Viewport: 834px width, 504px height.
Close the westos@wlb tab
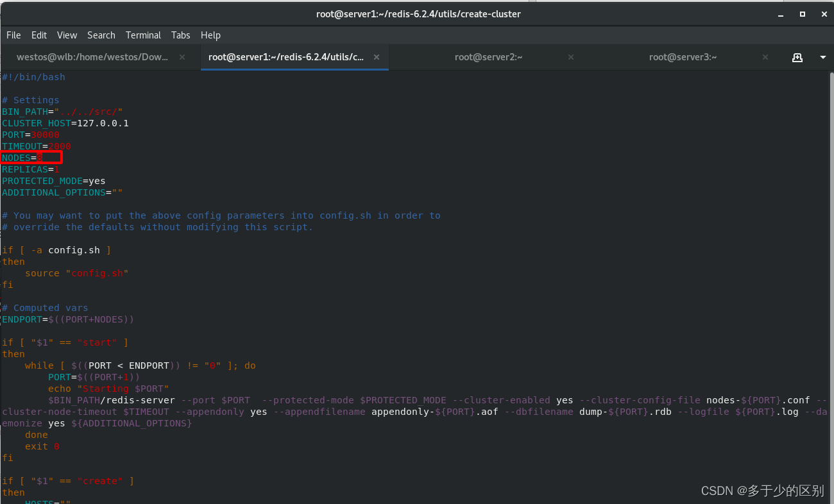tap(182, 57)
